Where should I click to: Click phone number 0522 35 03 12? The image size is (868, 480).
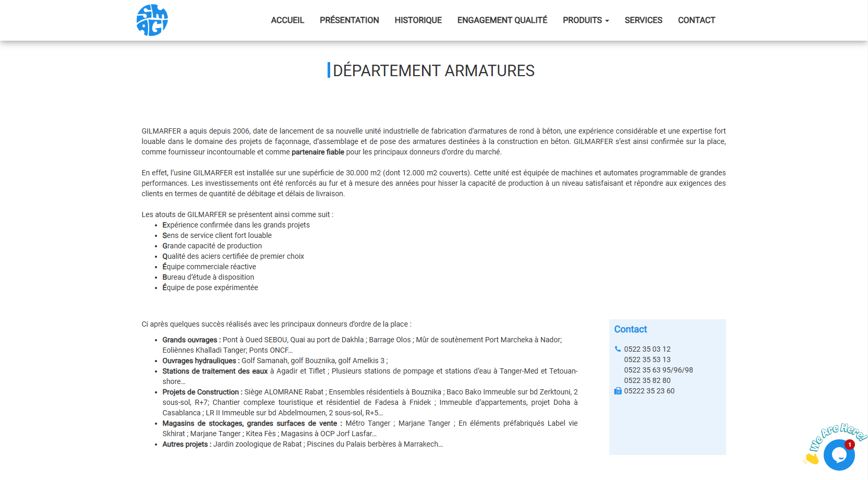coord(647,349)
